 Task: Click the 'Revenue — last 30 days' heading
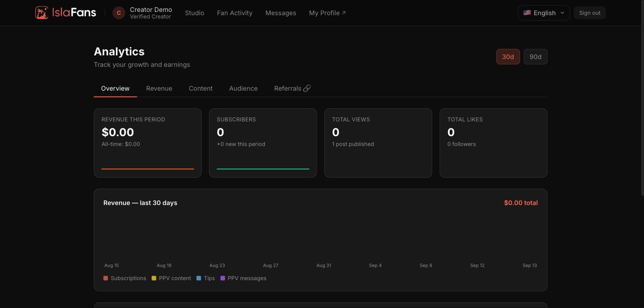click(140, 203)
